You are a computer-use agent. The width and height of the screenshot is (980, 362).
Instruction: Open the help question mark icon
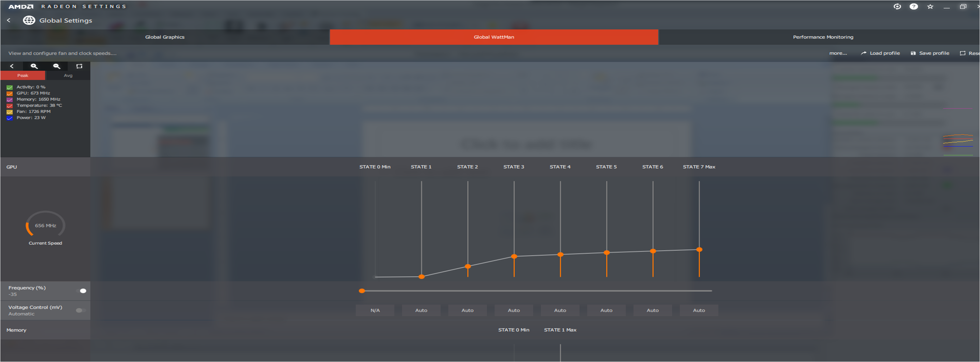tap(913, 6)
